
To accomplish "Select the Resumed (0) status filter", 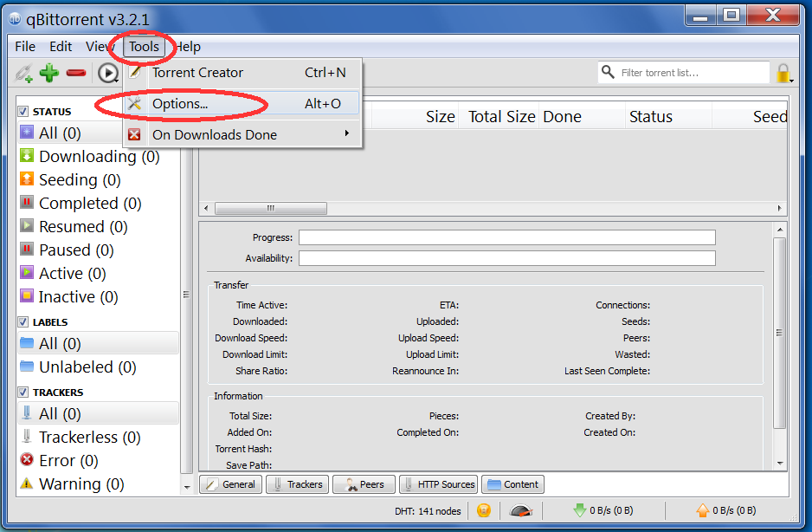I will tap(99, 226).
